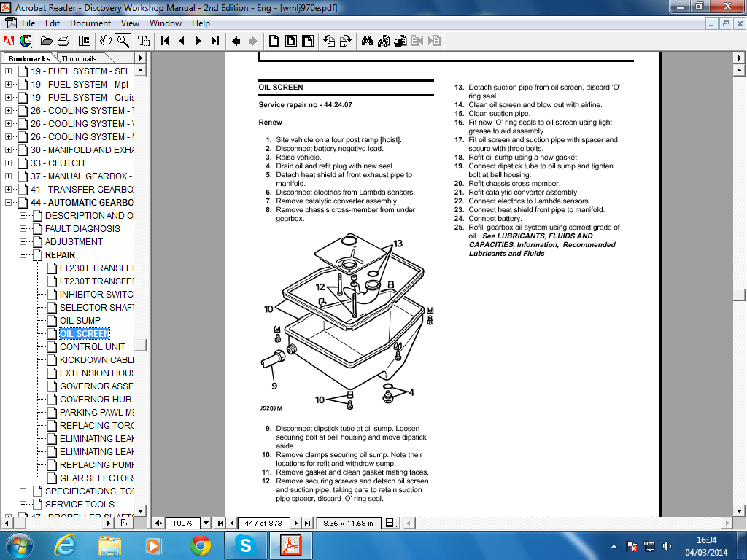Open the bookmark panel options arrow
Screen dimensions: 747x560
tap(140, 58)
